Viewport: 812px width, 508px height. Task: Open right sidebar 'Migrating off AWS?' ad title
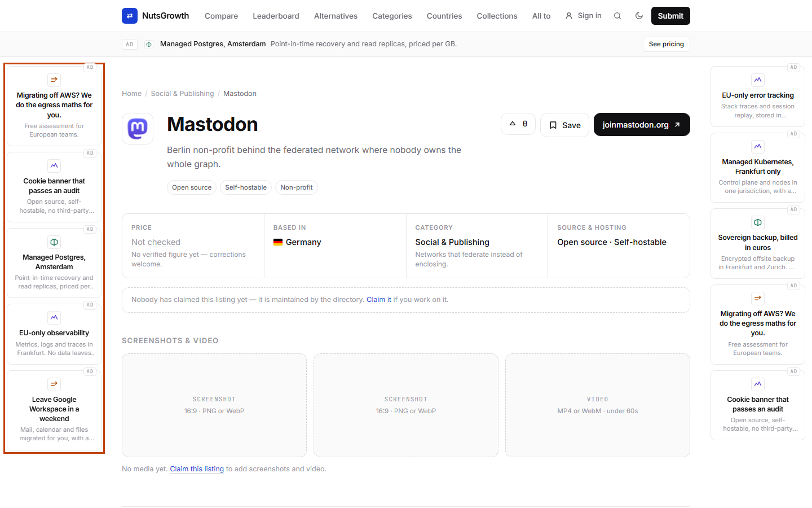click(x=758, y=323)
